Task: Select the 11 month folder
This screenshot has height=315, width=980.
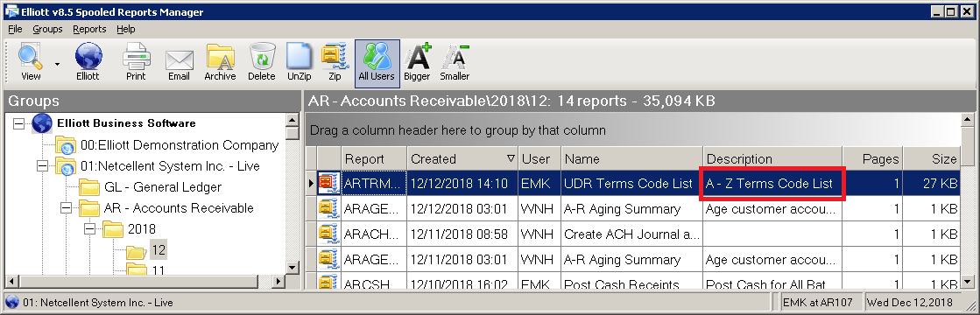Action: click(x=159, y=270)
